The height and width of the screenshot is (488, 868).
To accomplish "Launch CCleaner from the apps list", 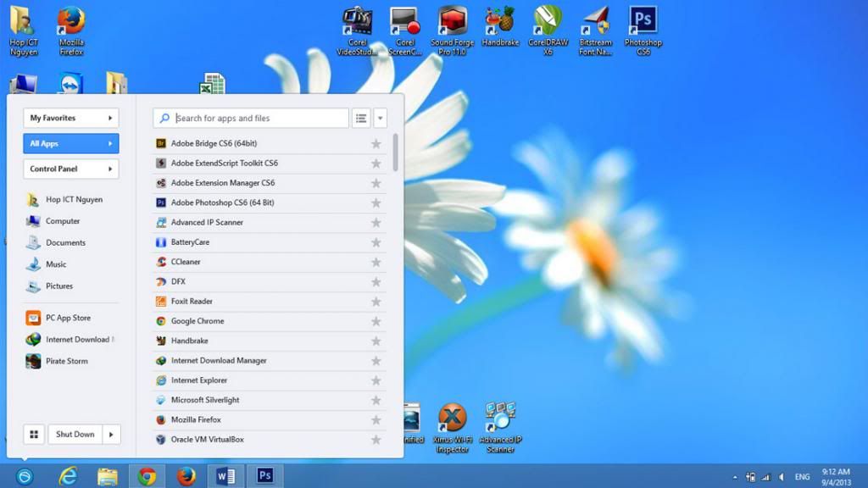I will pos(186,262).
